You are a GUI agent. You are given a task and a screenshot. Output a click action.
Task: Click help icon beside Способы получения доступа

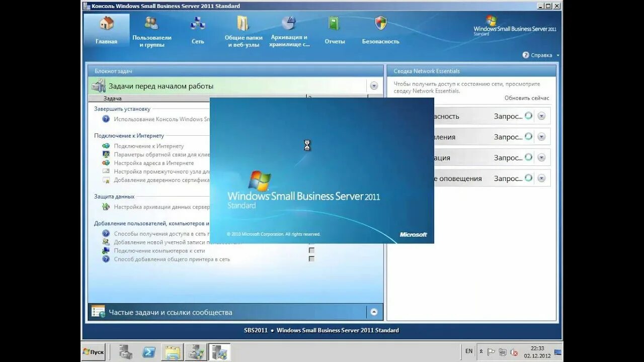point(106,233)
